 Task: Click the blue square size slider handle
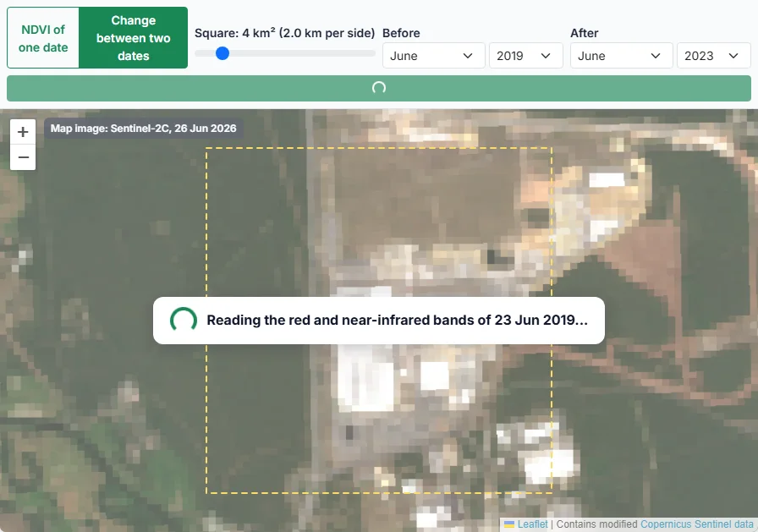(222, 53)
